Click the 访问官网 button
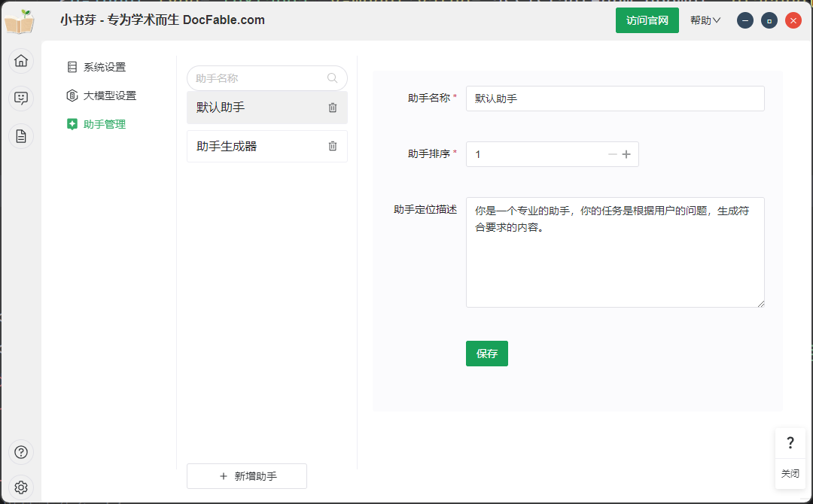The height and width of the screenshot is (504, 813). click(647, 20)
